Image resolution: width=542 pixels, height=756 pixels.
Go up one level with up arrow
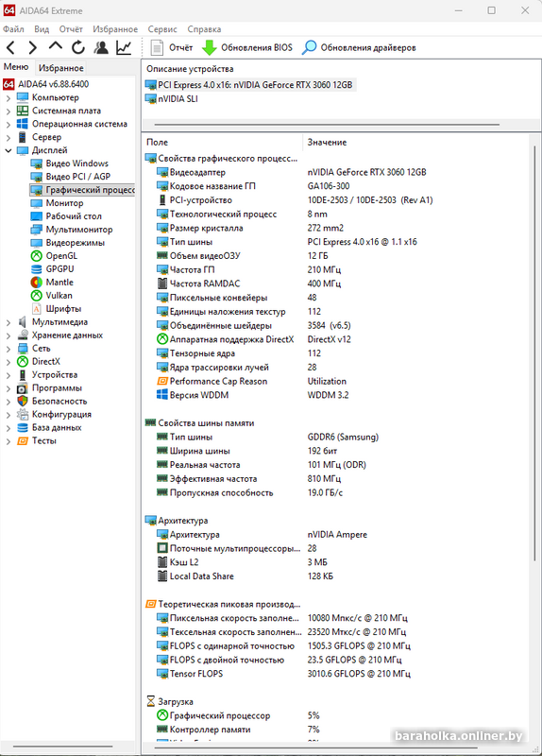point(56,46)
